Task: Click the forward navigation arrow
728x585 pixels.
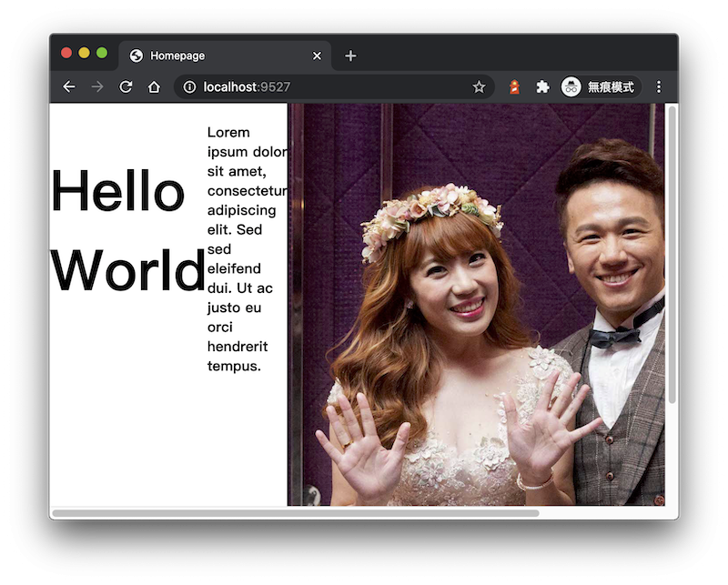Action: point(97,87)
